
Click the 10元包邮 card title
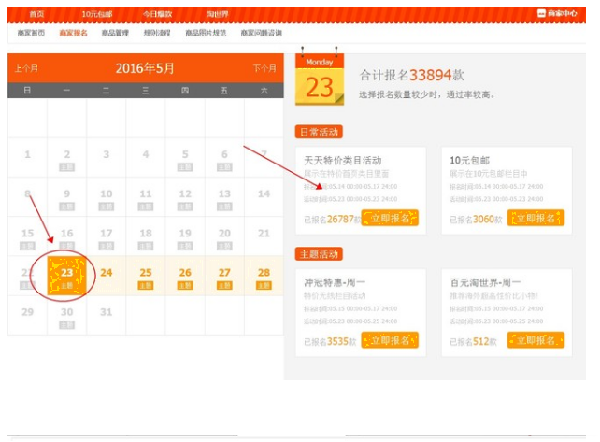click(470, 160)
